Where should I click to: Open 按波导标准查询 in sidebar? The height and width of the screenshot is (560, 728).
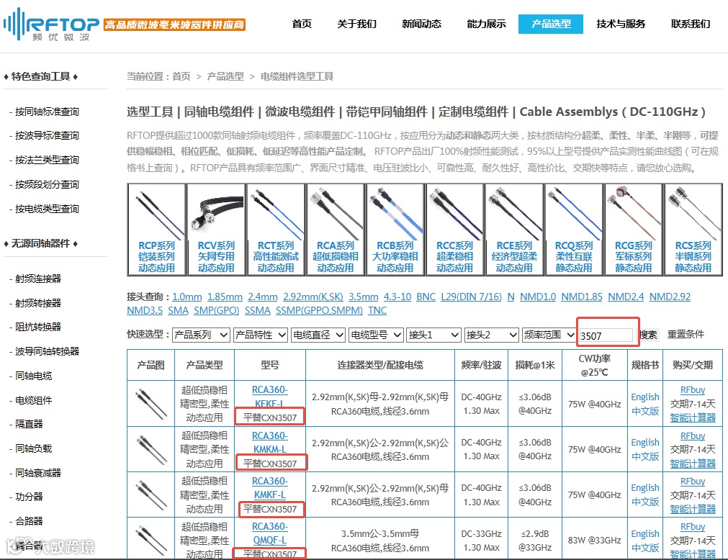click(x=47, y=135)
